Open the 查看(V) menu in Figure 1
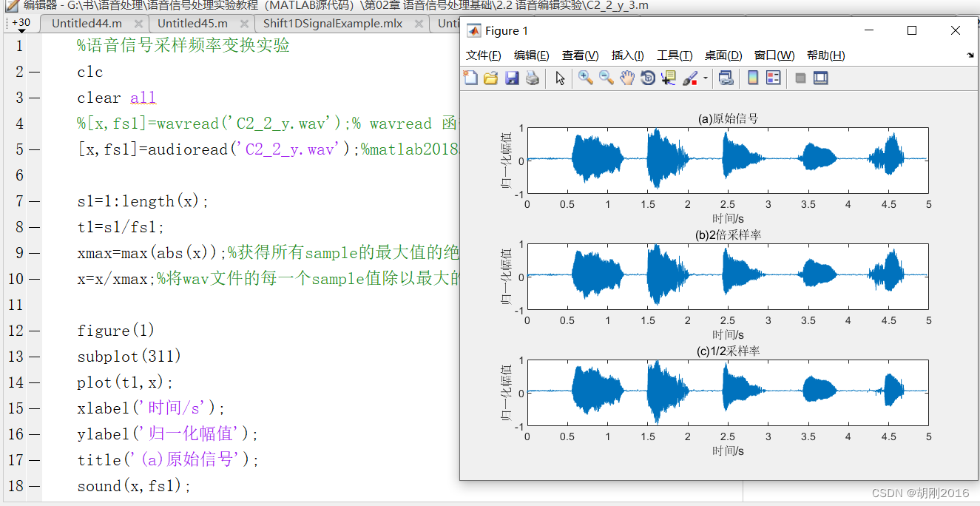 (581, 55)
